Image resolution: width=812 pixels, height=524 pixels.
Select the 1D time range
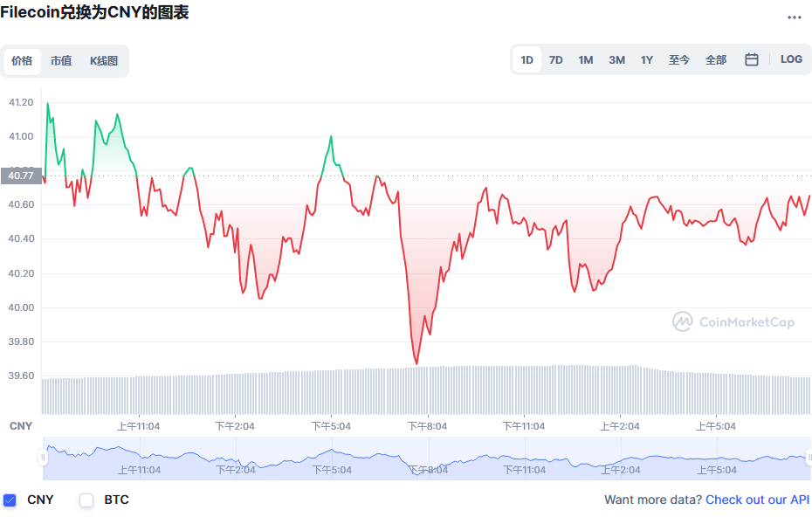pos(526,60)
